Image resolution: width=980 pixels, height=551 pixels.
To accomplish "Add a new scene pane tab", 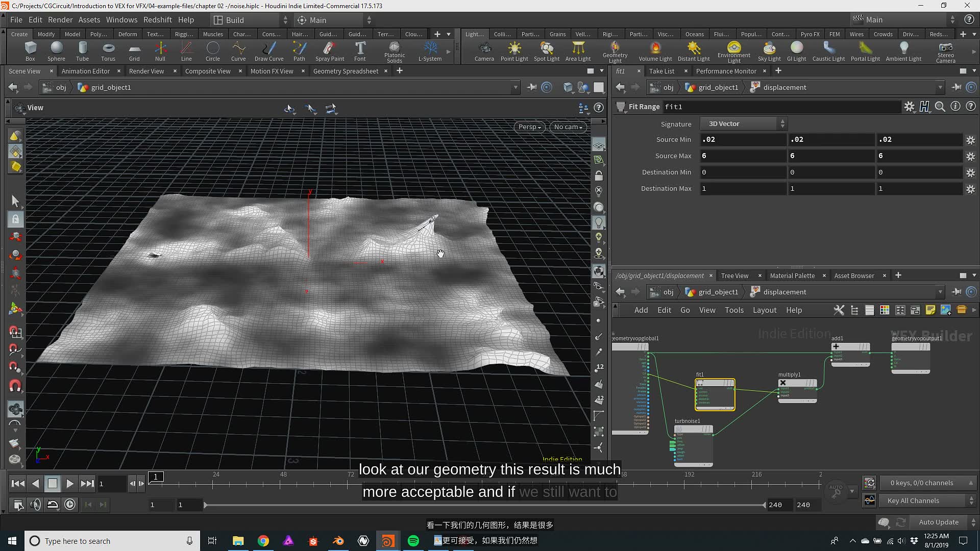I will [400, 71].
